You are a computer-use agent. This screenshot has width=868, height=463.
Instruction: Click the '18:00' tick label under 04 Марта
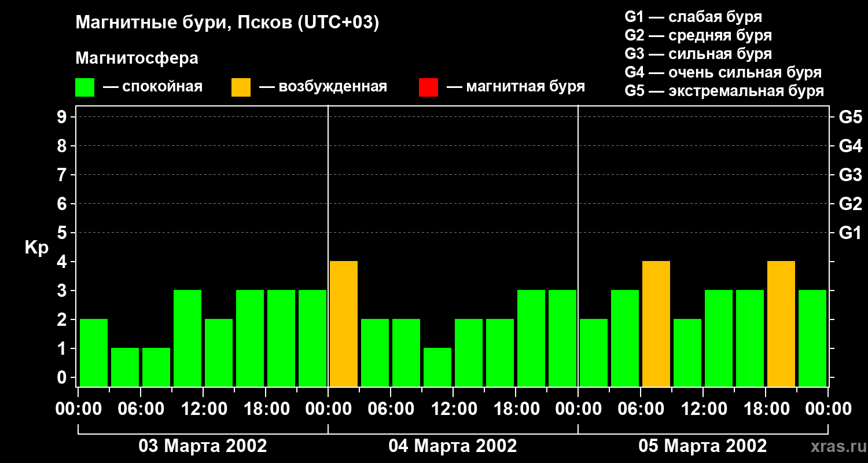pos(516,409)
